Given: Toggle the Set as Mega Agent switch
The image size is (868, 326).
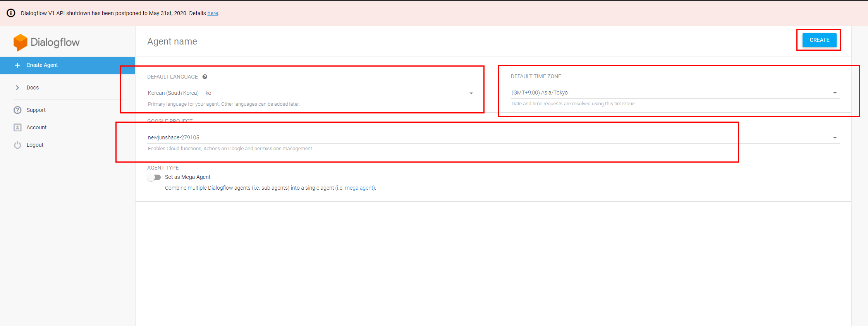Looking at the screenshot, I should pyautogui.click(x=154, y=177).
